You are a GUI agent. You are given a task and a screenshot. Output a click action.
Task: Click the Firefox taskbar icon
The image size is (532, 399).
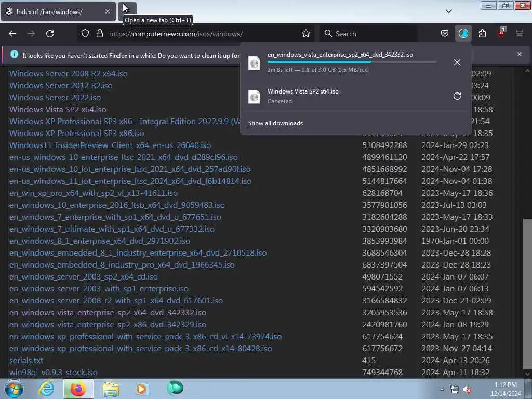click(x=78, y=389)
